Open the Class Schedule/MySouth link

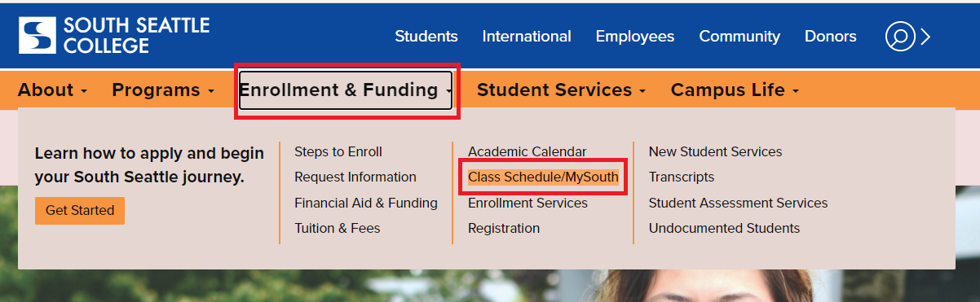(x=543, y=177)
